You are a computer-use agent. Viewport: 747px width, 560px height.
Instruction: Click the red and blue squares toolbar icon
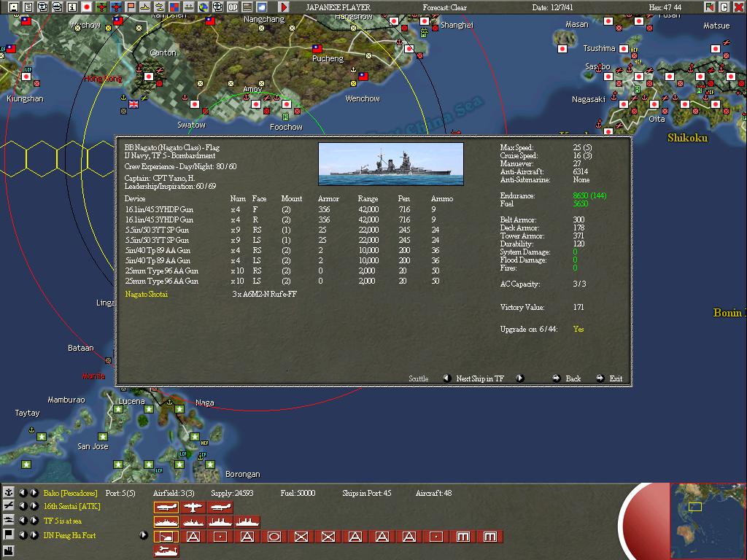pyautogui.click(x=174, y=7)
